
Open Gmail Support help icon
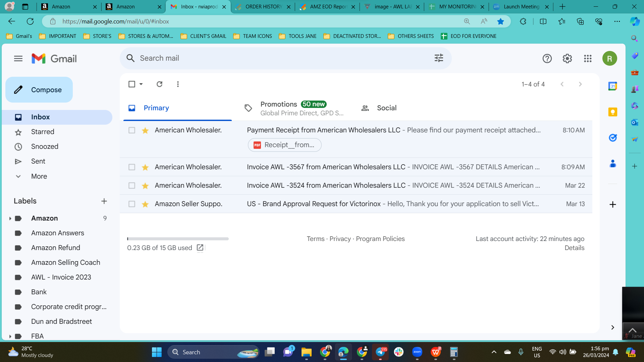tap(547, 59)
